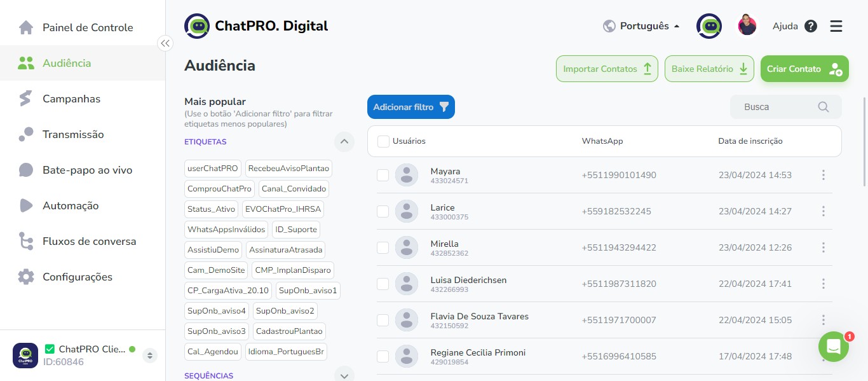
Task: Click the ChatPRO robot logo beside the title
Action: [197, 26]
